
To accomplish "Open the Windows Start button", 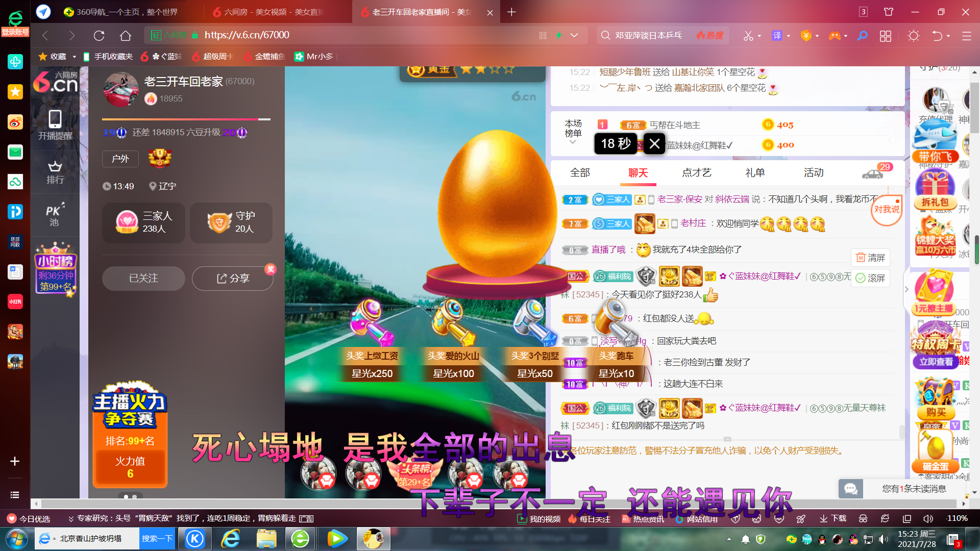I will click(17, 539).
